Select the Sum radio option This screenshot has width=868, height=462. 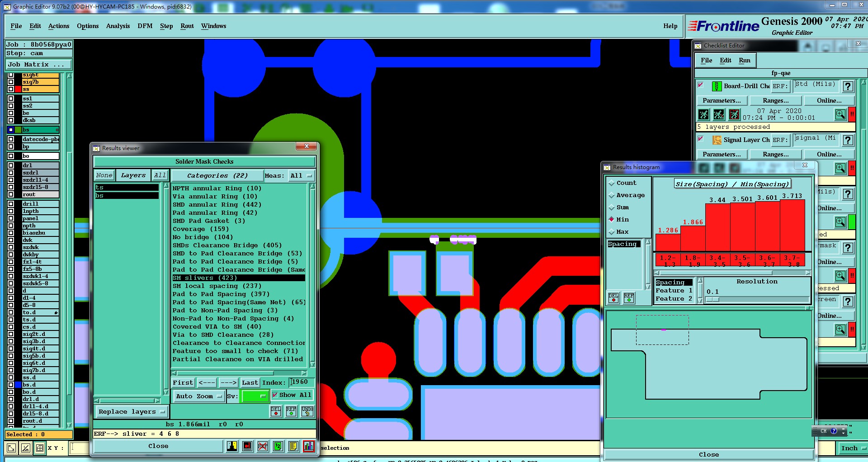612,207
